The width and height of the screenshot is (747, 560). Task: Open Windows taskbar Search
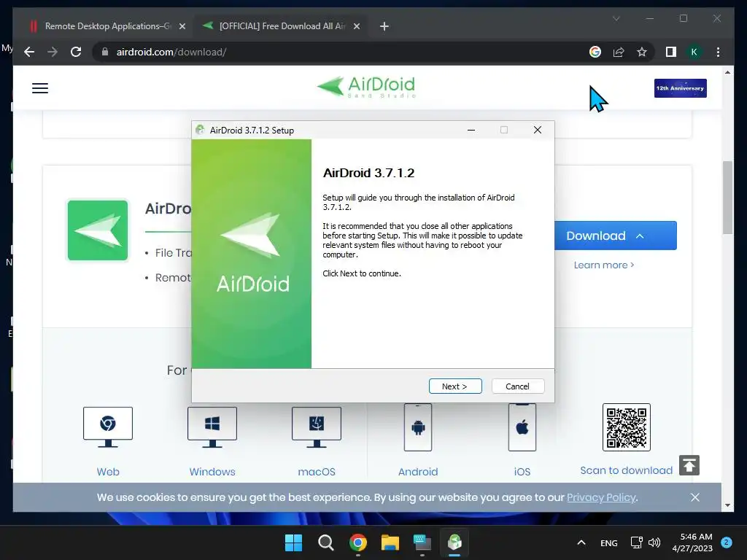pyautogui.click(x=326, y=542)
